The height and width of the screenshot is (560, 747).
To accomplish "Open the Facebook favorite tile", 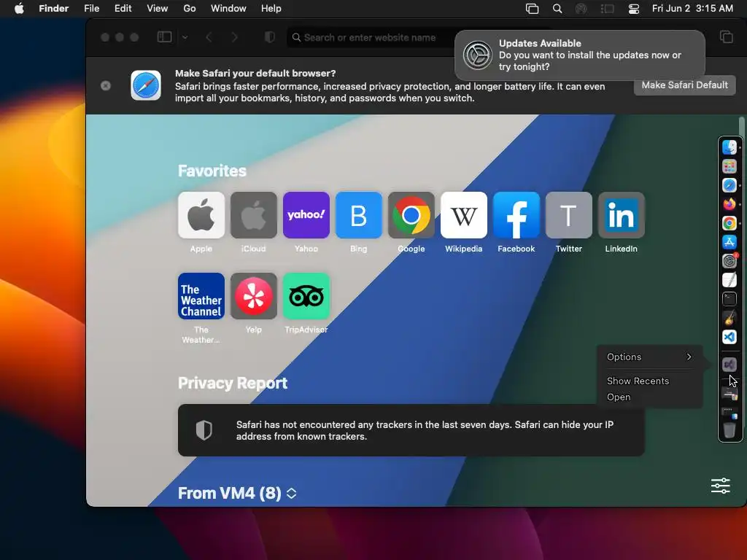I will click(x=516, y=215).
